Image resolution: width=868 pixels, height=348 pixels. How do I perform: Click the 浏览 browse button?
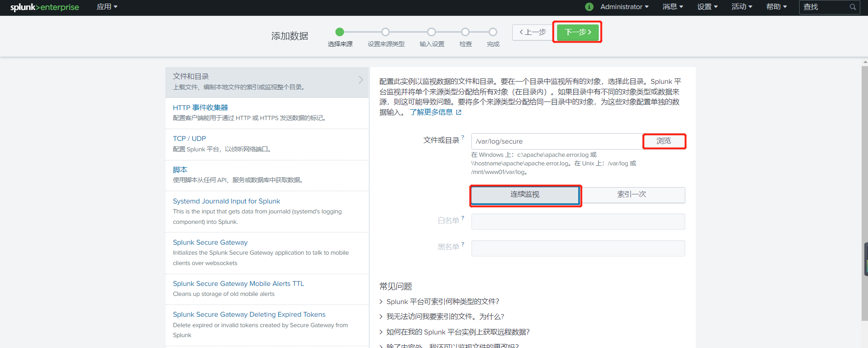pos(664,141)
